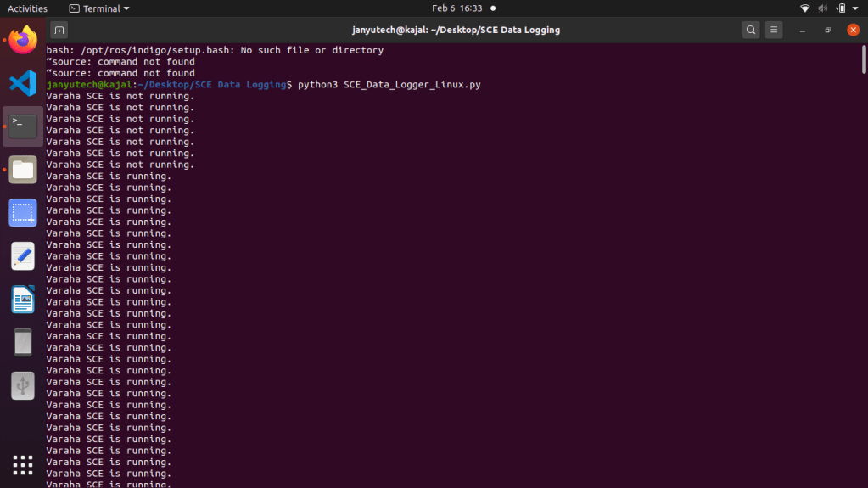Click the volume icon in the top bar
The width and height of the screenshot is (868, 488).
coord(822,8)
